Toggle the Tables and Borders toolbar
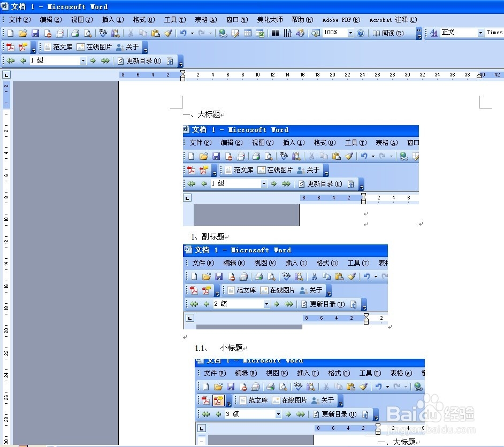The image size is (504, 447). coord(235,33)
